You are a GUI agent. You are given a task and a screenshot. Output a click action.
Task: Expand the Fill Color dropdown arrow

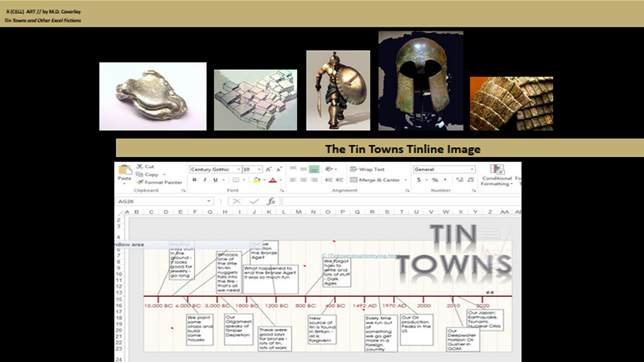[x=264, y=179]
